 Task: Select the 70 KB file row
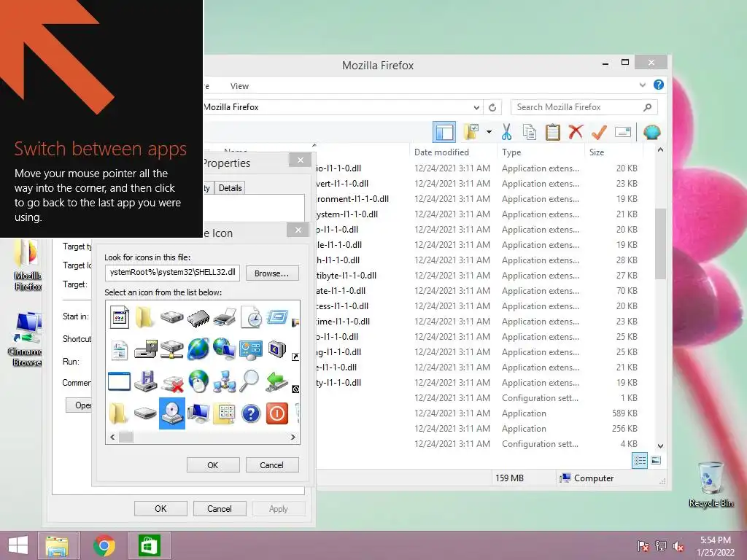click(x=477, y=290)
